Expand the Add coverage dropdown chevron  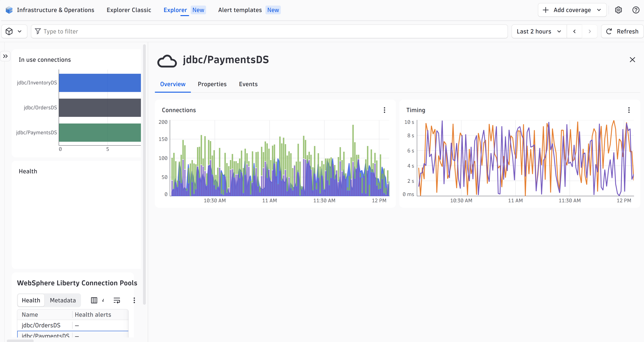point(599,10)
